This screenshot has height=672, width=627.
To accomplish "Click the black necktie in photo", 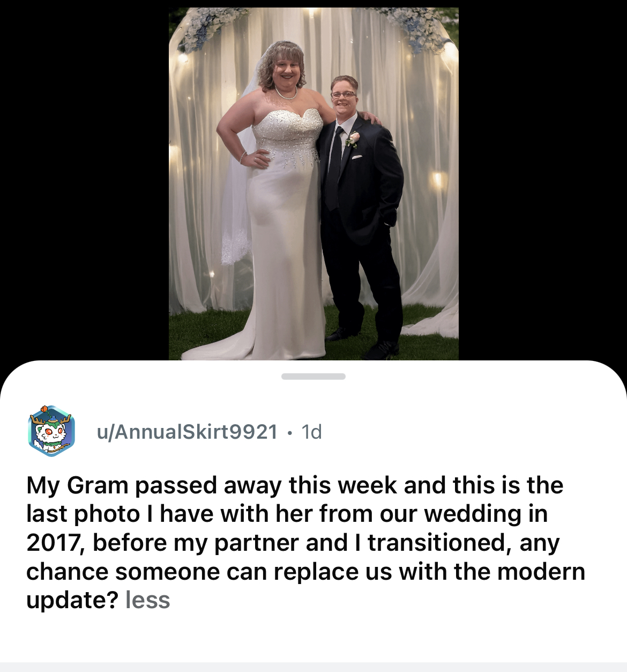I will (334, 169).
